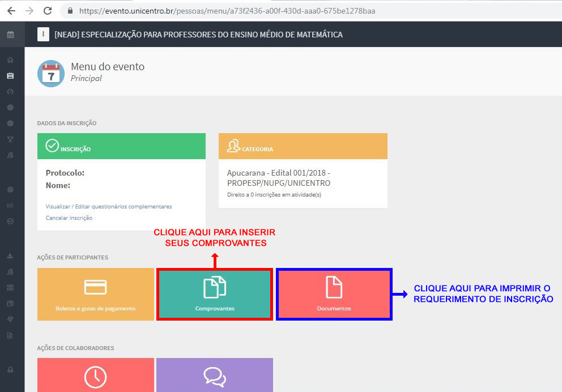Click the 'Principal' subtitle text
Viewport: 562px width, 392px height.
click(86, 78)
